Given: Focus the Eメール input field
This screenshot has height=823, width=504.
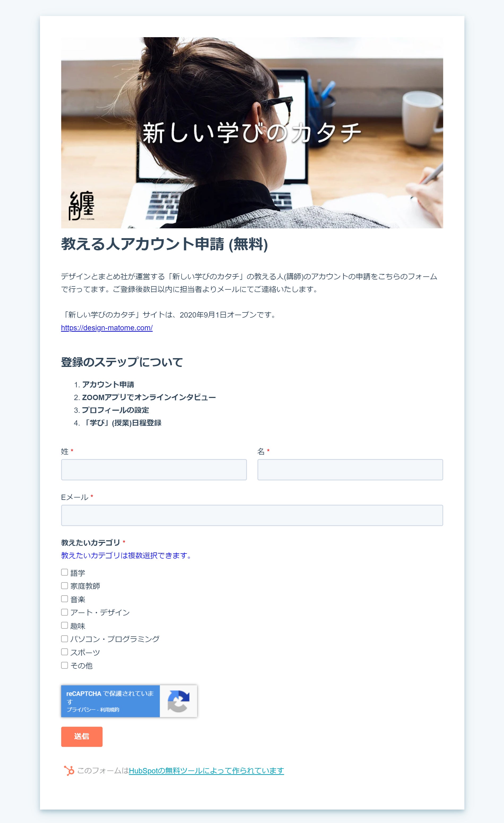Looking at the screenshot, I should (252, 515).
